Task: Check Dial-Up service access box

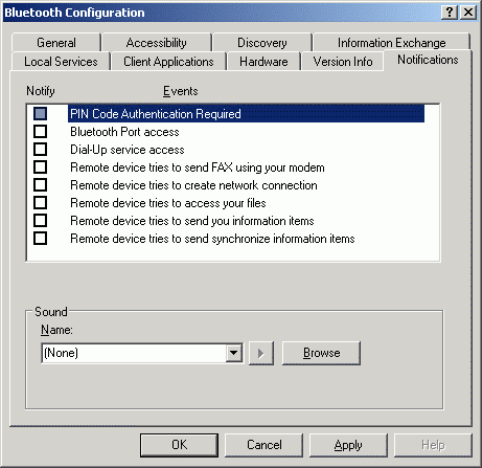Action: click(x=40, y=149)
